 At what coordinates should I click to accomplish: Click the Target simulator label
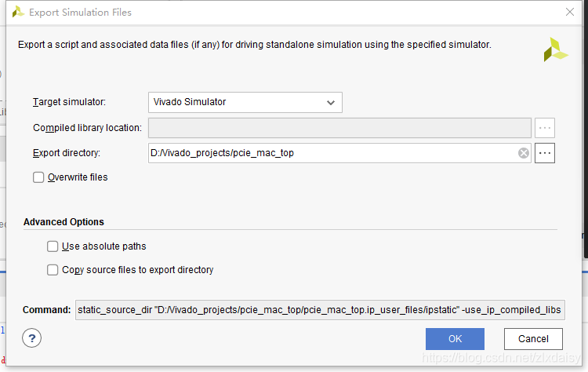tap(69, 102)
